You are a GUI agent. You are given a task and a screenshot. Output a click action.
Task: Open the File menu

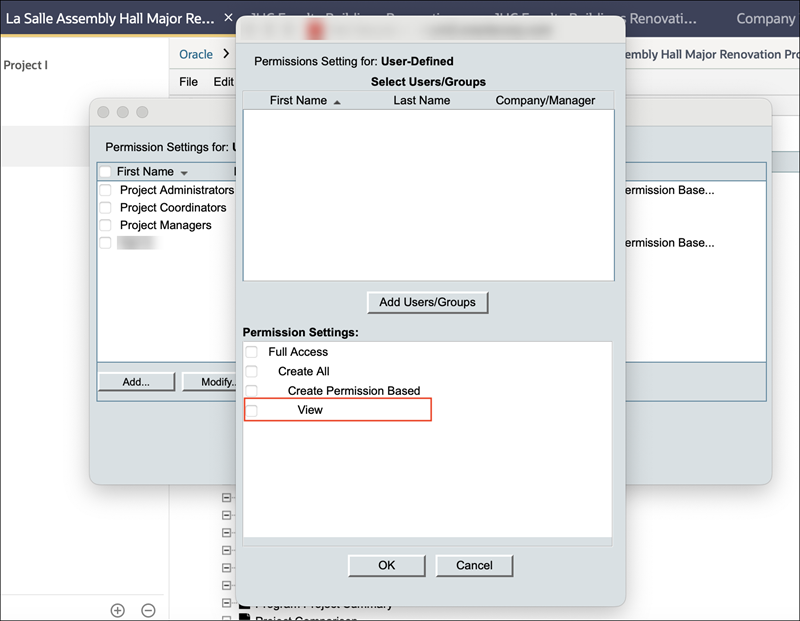[187, 80]
